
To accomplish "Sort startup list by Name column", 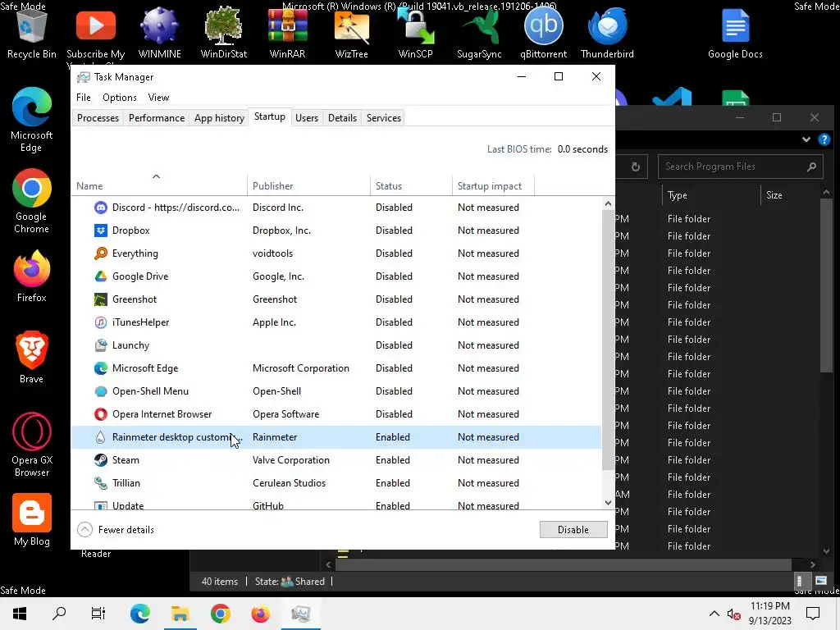I will (x=158, y=186).
